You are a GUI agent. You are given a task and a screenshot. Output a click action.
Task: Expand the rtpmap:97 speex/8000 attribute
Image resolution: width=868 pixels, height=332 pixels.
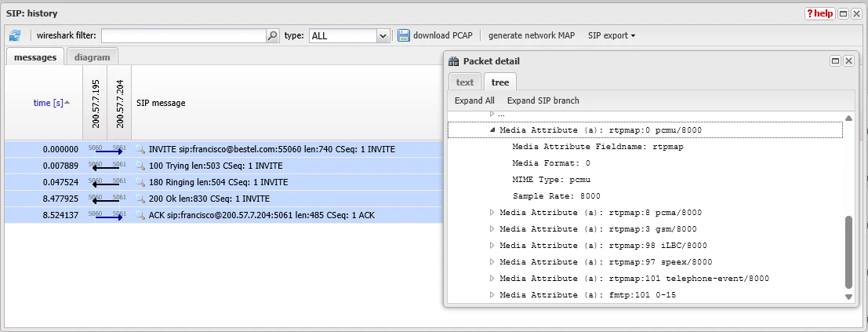(492, 261)
